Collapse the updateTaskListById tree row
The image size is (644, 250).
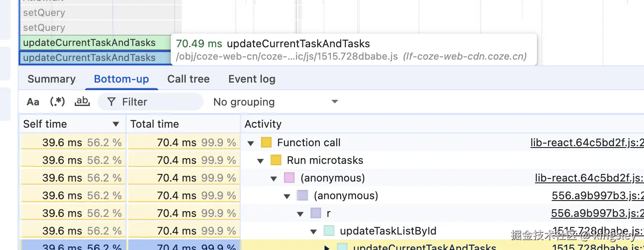coord(314,231)
